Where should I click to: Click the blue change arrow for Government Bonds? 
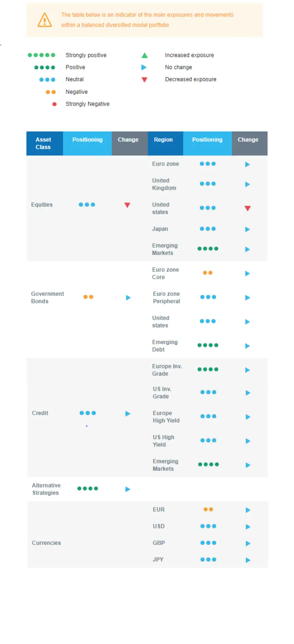tap(128, 297)
